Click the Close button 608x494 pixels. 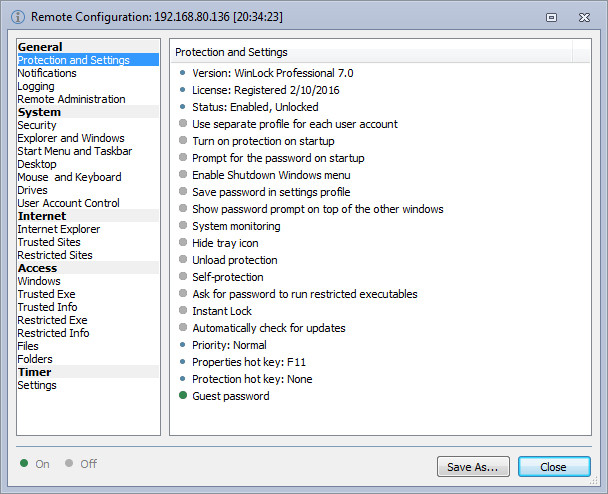point(554,466)
